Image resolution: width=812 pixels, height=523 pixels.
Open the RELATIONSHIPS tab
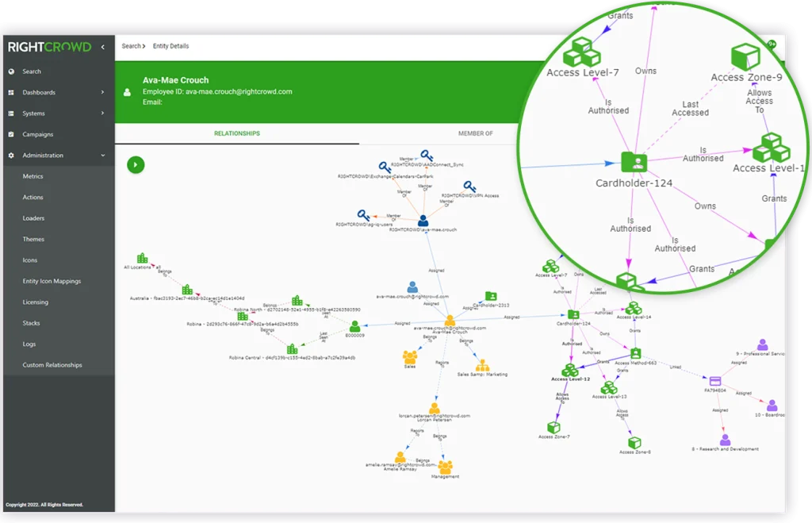(x=236, y=133)
